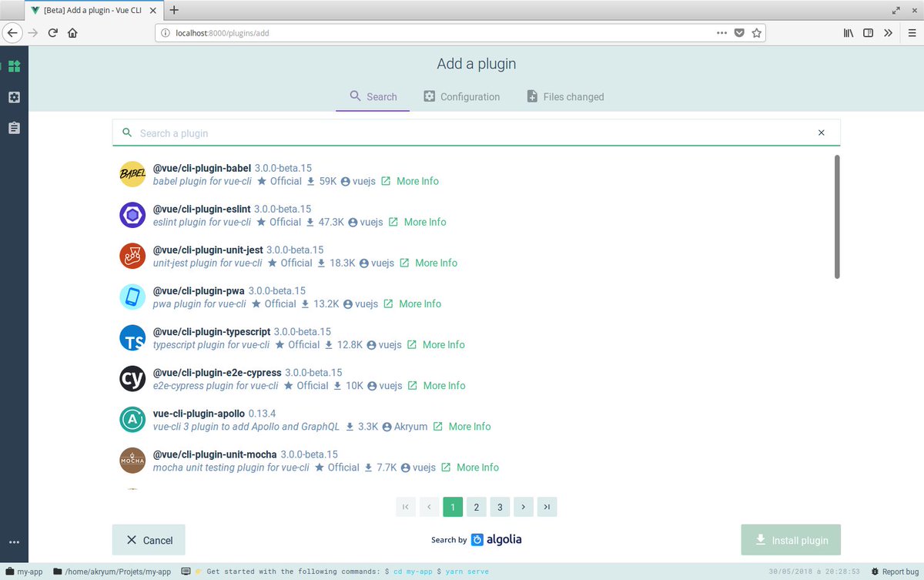Switch to the Configuration tab
The height and width of the screenshot is (580, 924).
click(x=461, y=96)
